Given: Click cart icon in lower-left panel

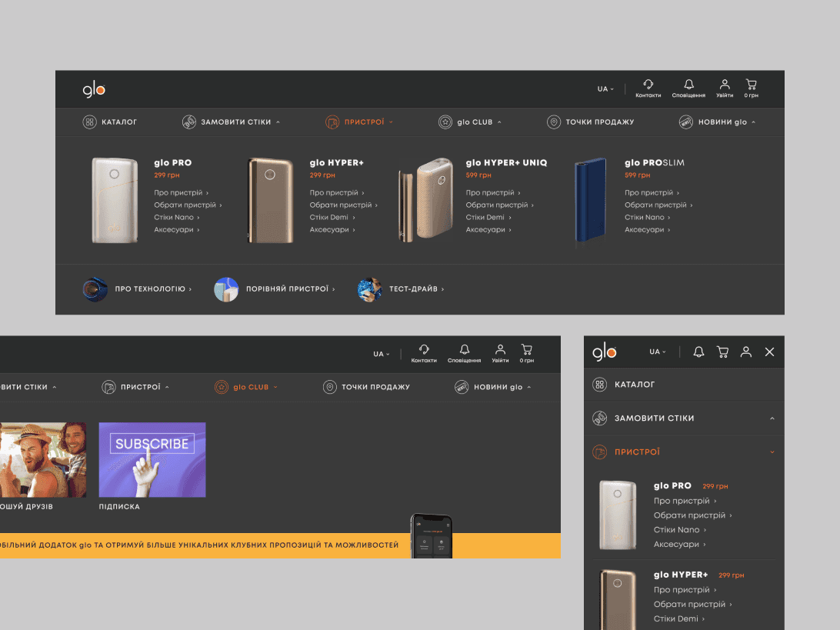Looking at the screenshot, I should 527,349.
